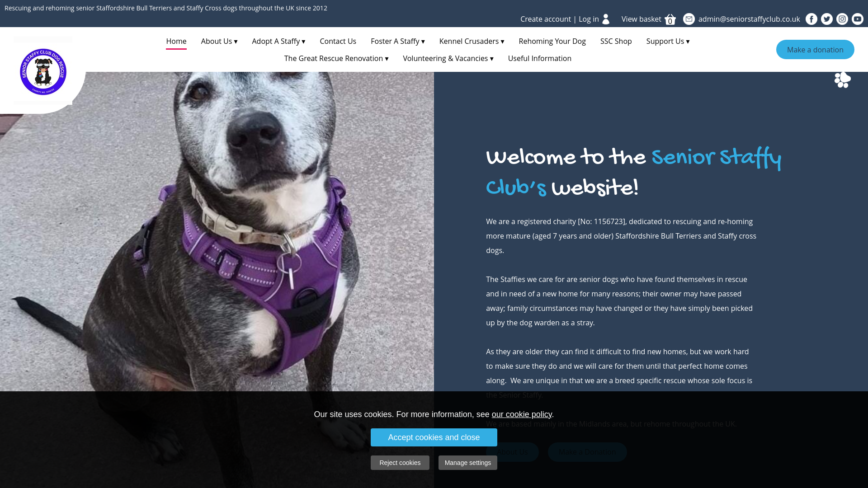
Task: Open the YouTube social icon
Action: [858, 19]
